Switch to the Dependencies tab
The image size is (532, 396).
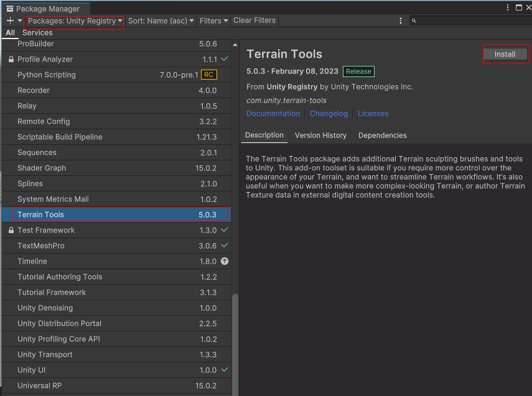383,136
